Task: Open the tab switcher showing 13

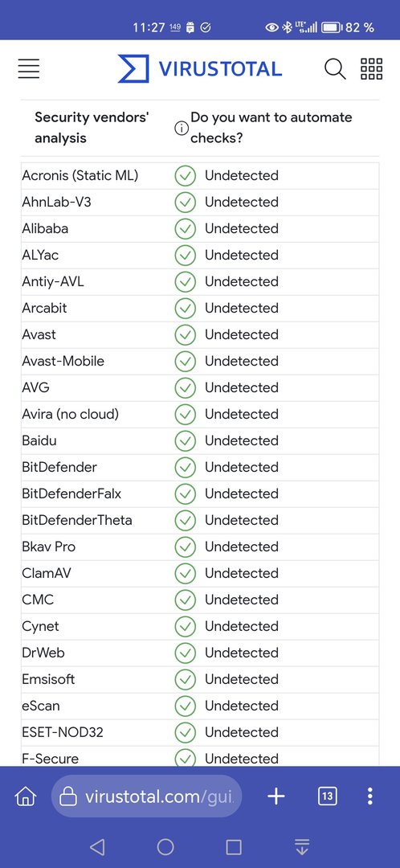Action: point(328,796)
